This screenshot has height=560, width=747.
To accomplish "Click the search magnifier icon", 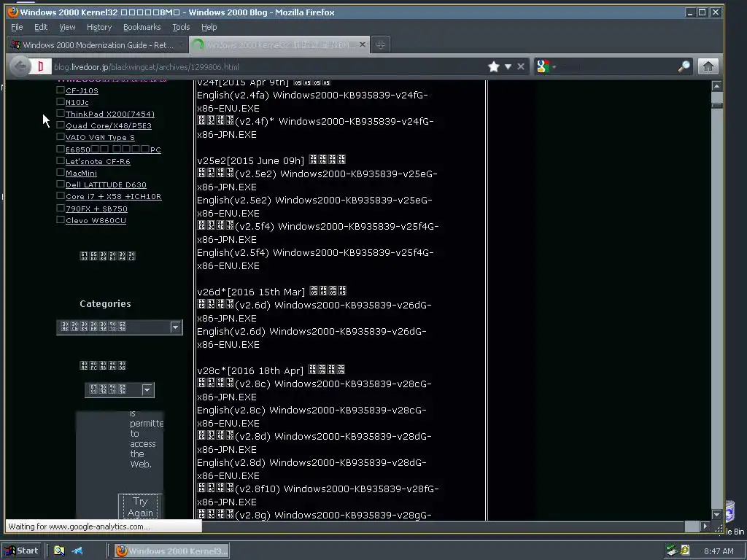I will [684, 66].
